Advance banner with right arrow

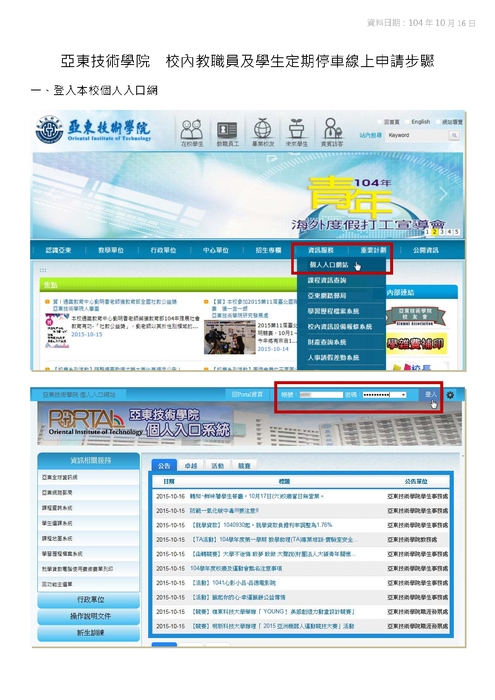(443, 194)
